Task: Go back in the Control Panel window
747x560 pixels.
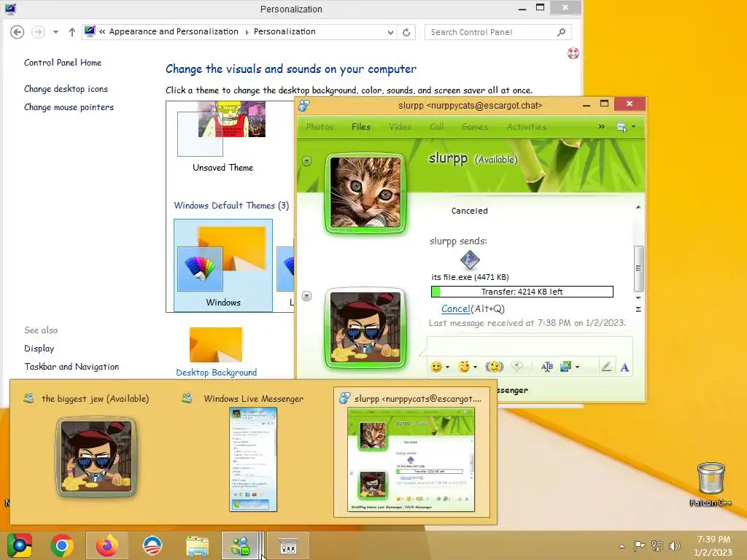Action: point(18,32)
